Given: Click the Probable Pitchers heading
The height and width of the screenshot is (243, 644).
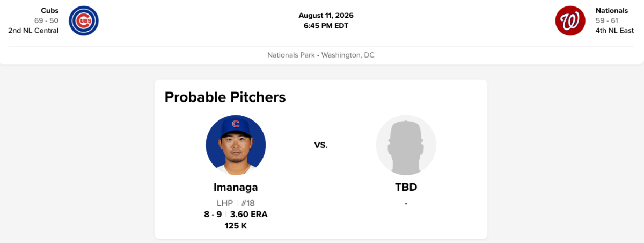Looking at the screenshot, I should 225,97.
